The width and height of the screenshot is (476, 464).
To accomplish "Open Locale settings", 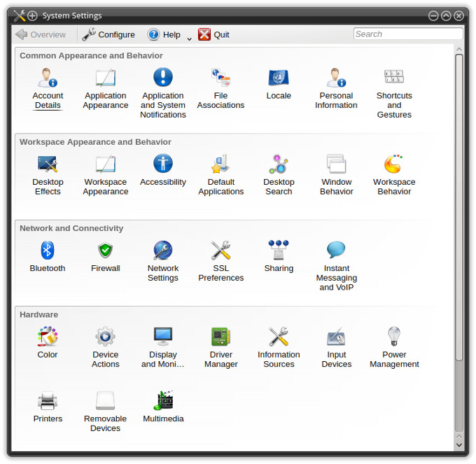I will coord(279,84).
